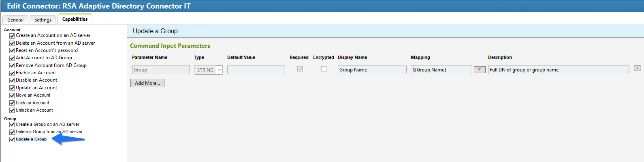Edit the Group Name display name field

tap(372, 70)
